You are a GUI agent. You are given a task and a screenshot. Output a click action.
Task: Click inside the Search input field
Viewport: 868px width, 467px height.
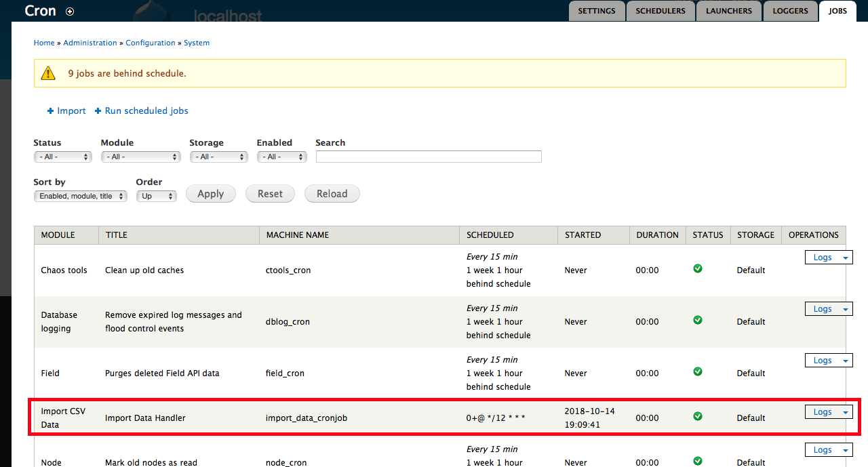coord(427,157)
